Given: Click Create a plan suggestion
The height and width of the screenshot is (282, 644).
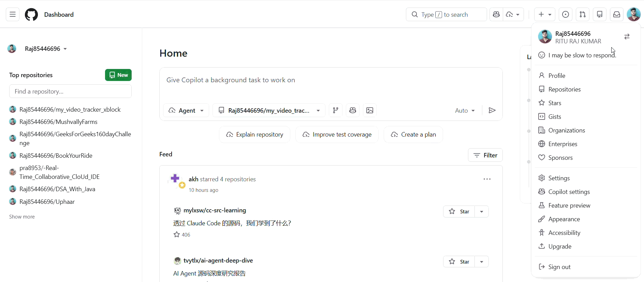Looking at the screenshot, I should [x=413, y=135].
